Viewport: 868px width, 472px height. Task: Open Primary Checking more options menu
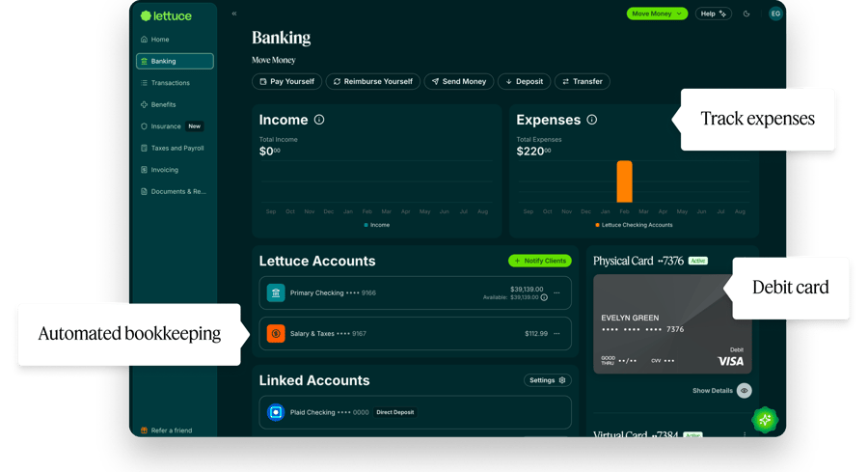click(x=556, y=292)
